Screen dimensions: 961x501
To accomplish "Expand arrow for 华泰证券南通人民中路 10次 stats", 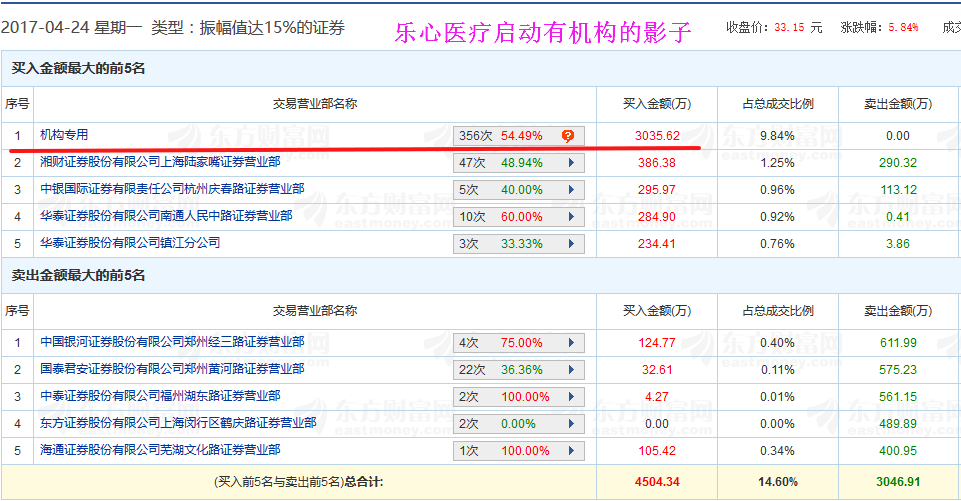I will pyautogui.click(x=571, y=216).
